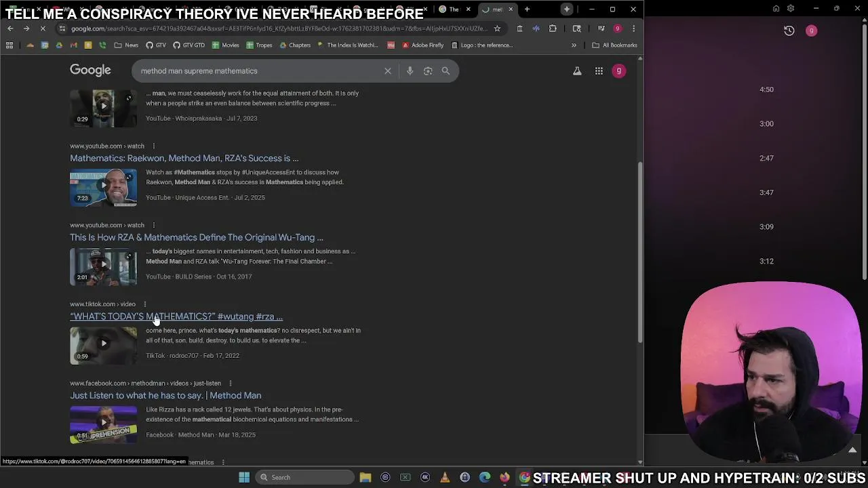Close the 'The' browser tab
The image size is (868, 488).
point(468,9)
